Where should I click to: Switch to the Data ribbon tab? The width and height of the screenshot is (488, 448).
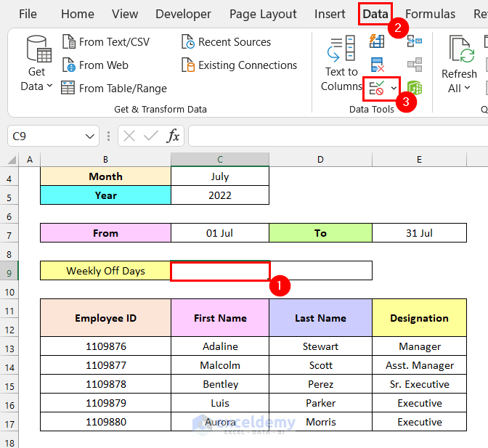click(x=375, y=14)
